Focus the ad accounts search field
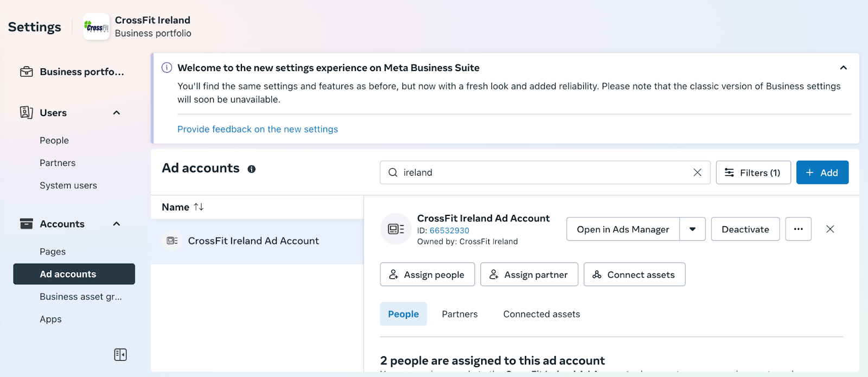Image resolution: width=868 pixels, height=377 pixels. tap(545, 172)
